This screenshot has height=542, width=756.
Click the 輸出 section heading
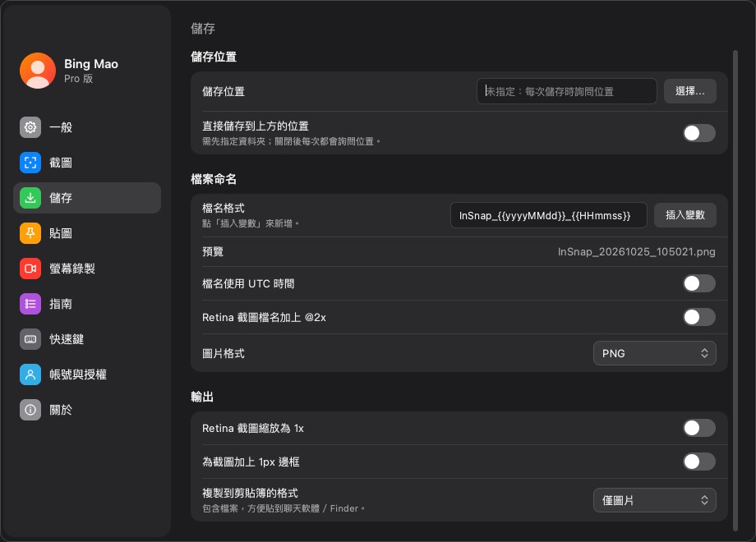coord(202,397)
